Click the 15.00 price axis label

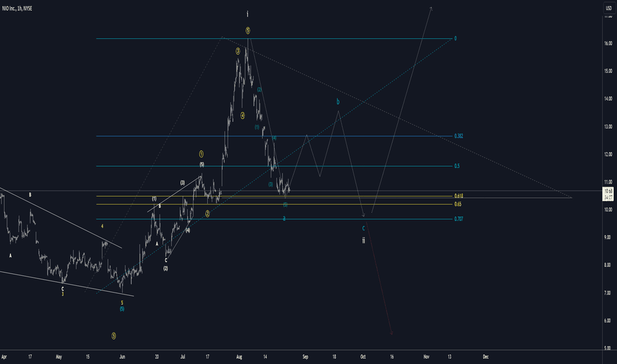(x=608, y=71)
